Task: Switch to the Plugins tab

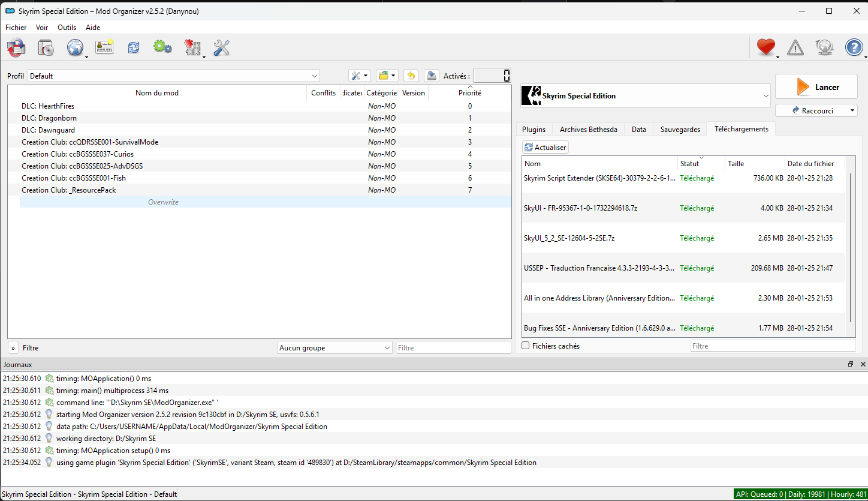Action: coord(534,129)
